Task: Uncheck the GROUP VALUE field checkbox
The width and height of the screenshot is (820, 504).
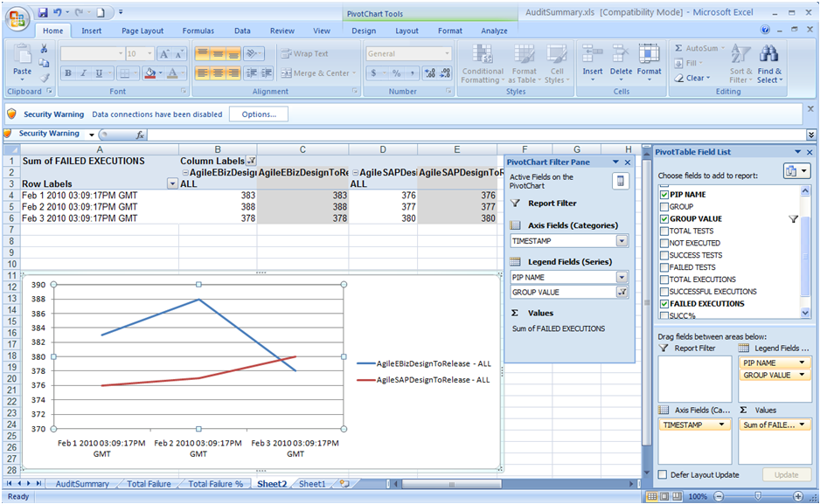Action: (664, 219)
